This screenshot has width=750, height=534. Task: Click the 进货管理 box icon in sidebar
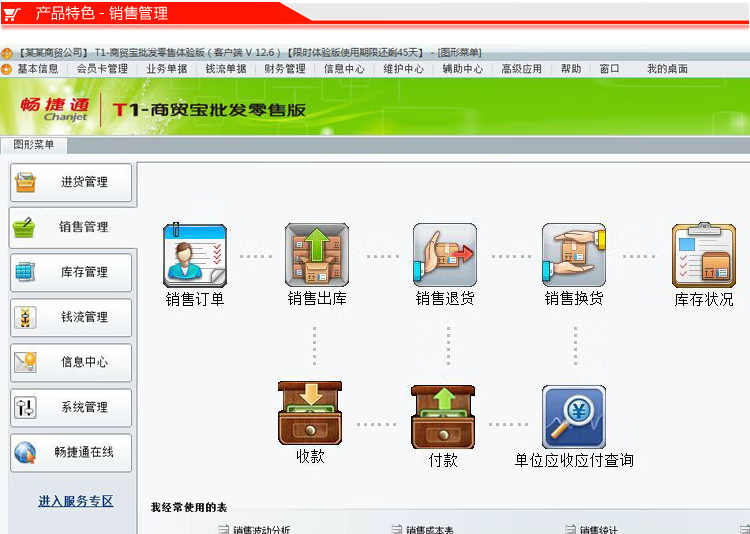[x=25, y=182]
